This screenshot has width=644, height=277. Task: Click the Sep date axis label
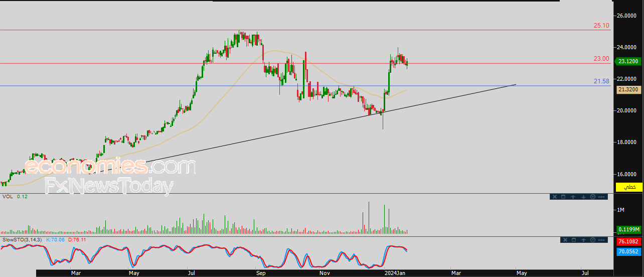pos(260,273)
